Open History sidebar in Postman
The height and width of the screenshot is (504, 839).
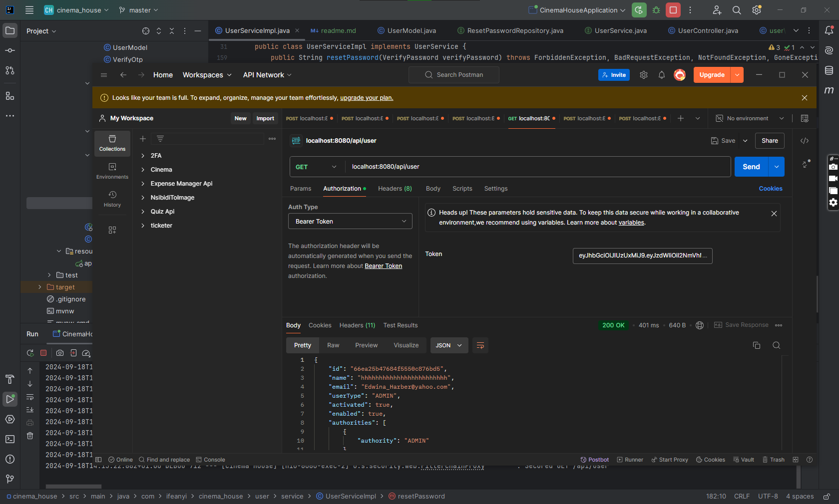[112, 199]
